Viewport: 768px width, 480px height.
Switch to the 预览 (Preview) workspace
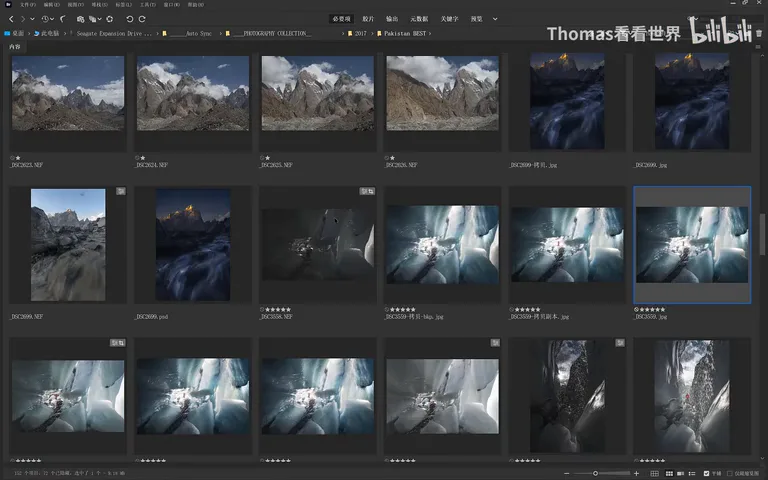click(x=477, y=19)
